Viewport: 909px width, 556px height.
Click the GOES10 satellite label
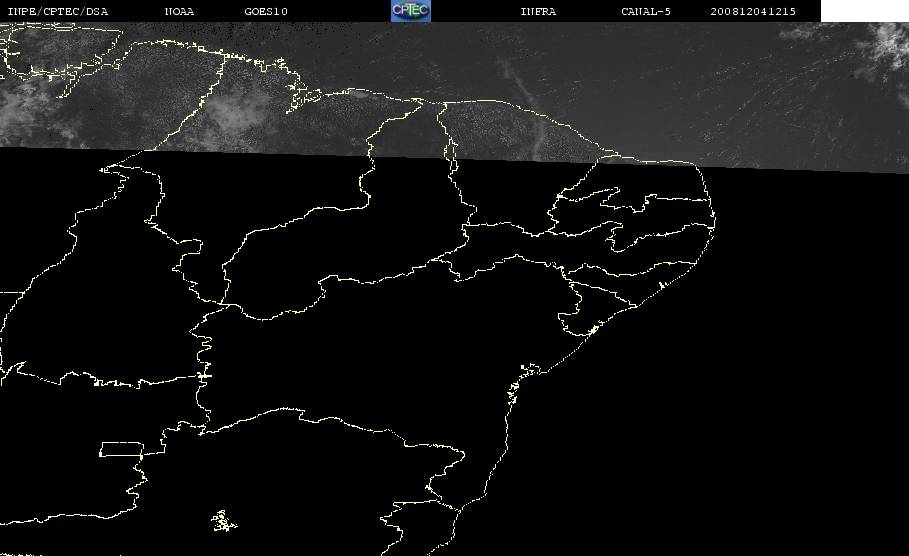coord(266,11)
